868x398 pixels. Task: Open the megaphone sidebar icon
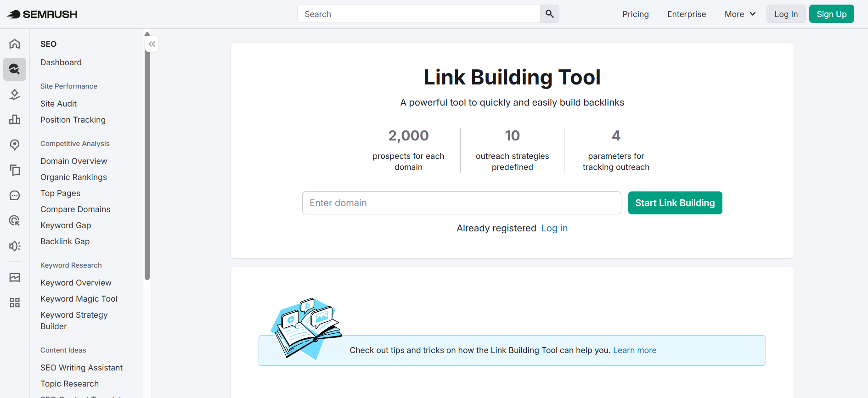click(15, 246)
